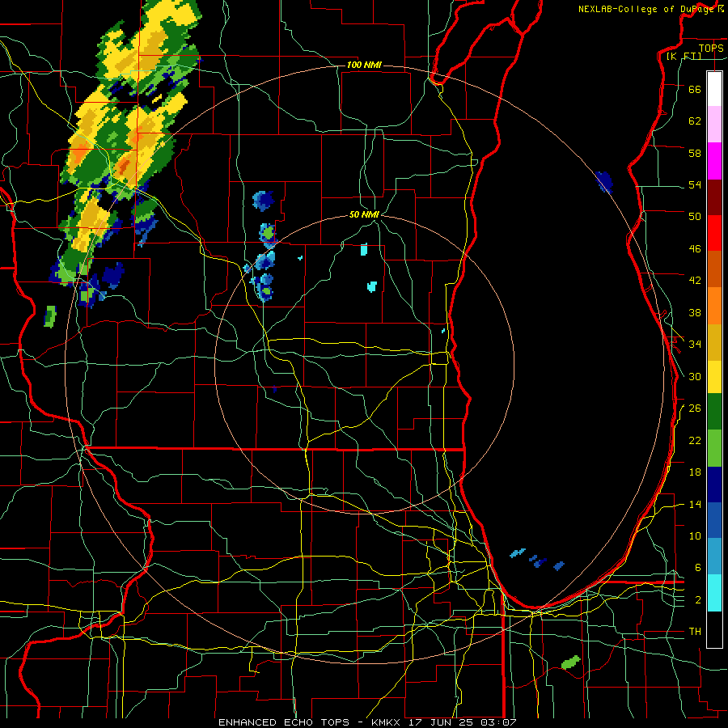Viewport: 728px width, 728px height.
Task: Click the TH legend label
Action: pos(695,631)
